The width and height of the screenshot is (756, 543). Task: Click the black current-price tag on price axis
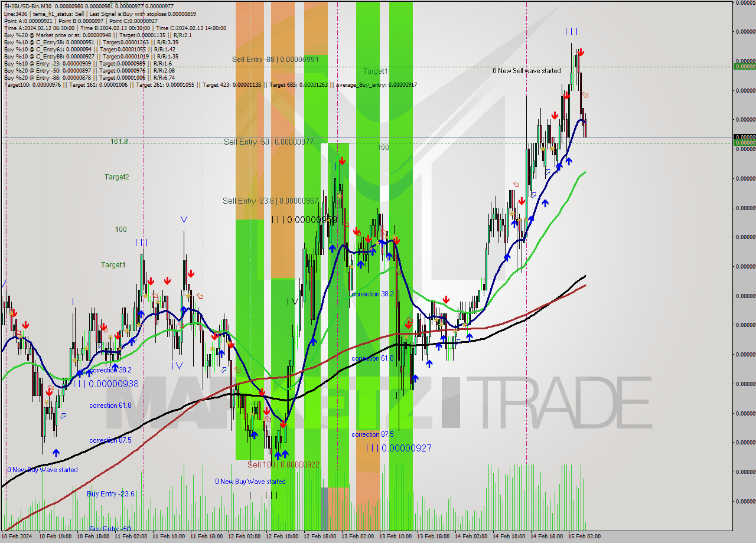pyautogui.click(x=744, y=136)
